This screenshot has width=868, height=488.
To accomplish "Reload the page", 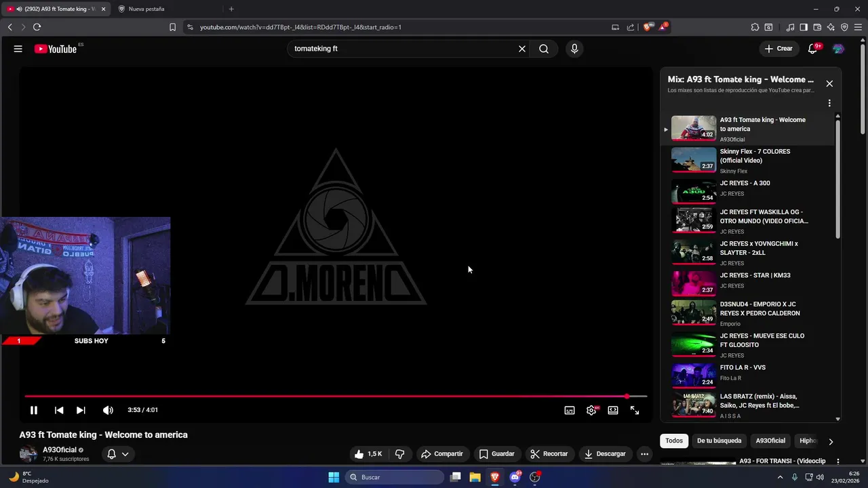I will point(37,27).
